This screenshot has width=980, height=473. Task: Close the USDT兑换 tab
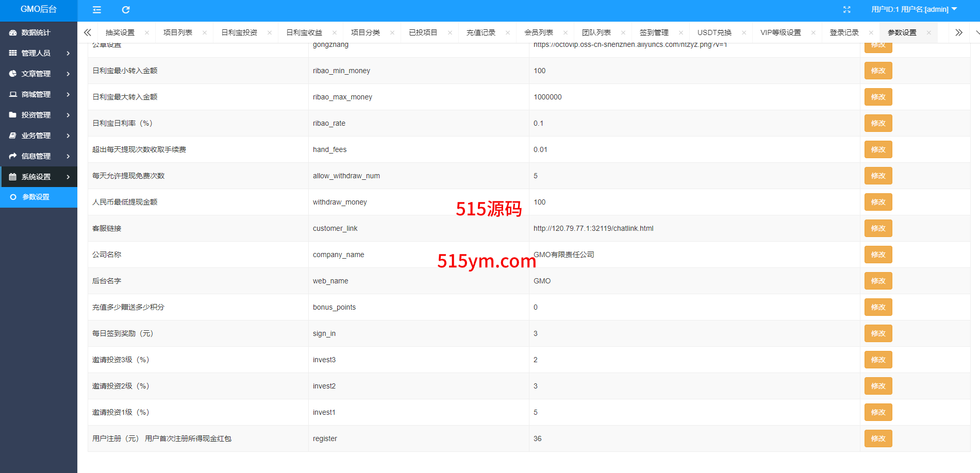coord(744,32)
